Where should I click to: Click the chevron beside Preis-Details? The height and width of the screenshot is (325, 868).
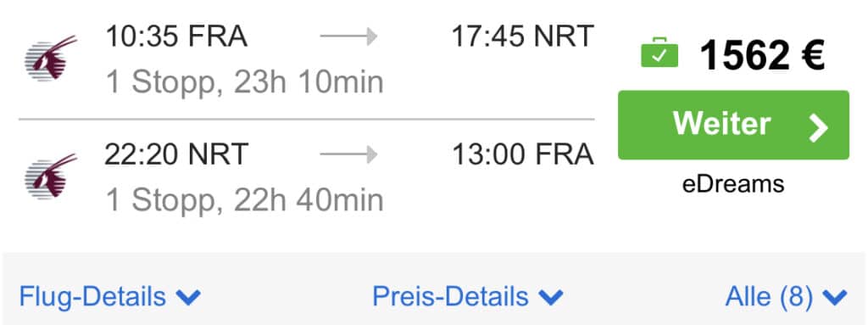coord(551,298)
